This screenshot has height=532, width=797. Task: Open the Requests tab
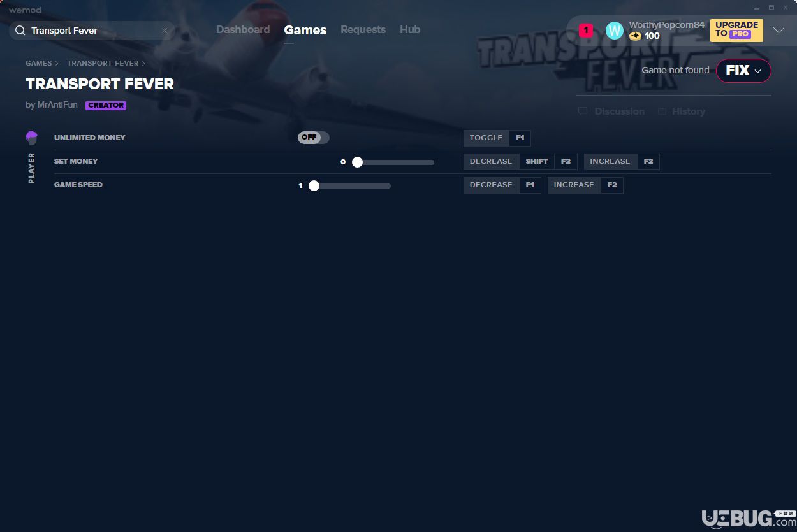pyautogui.click(x=363, y=30)
